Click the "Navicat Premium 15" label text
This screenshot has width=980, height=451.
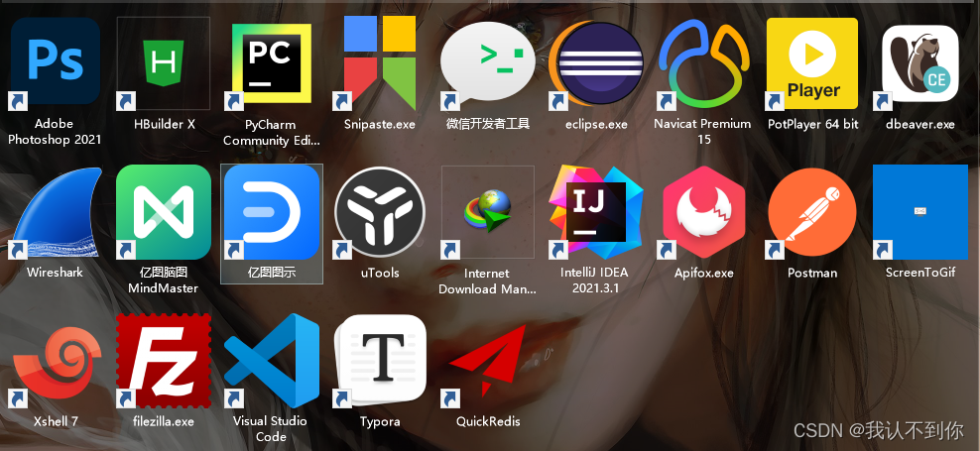tap(703, 131)
